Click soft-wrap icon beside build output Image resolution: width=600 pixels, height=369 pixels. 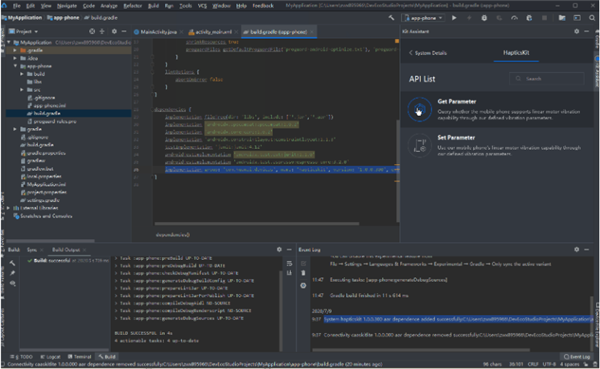point(289,263)
